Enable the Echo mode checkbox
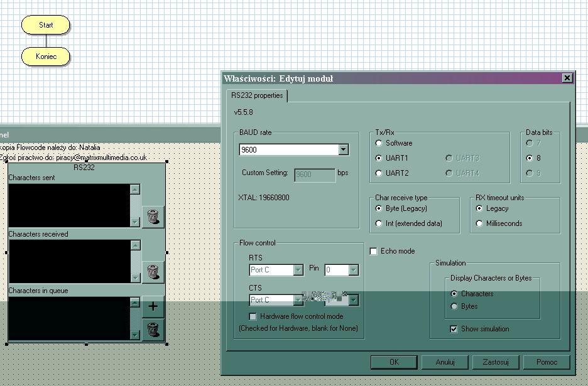 coord(374,251)
